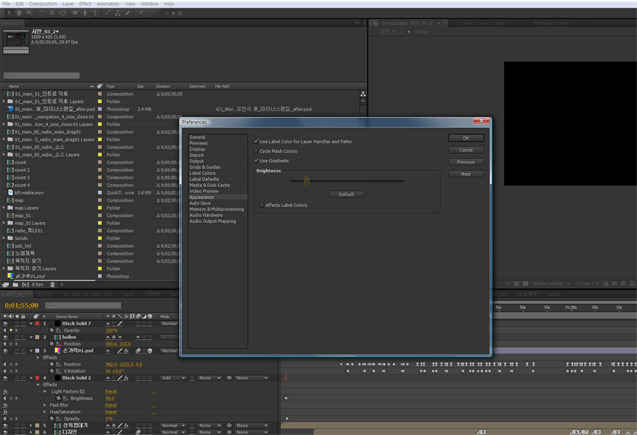The width and height of the screenshot is (637, 435).
Task: Click OK in Preferences dialog
Action: [466, 138]
